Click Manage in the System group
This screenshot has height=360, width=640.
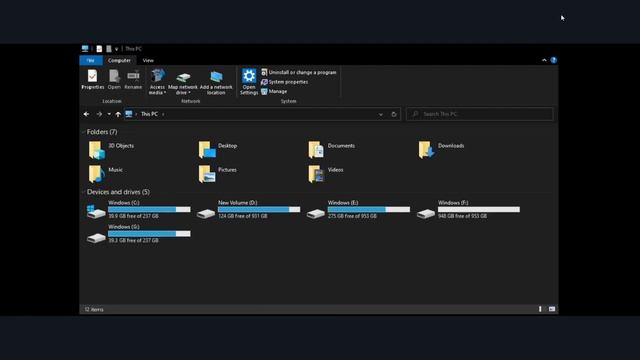(274, 91)
